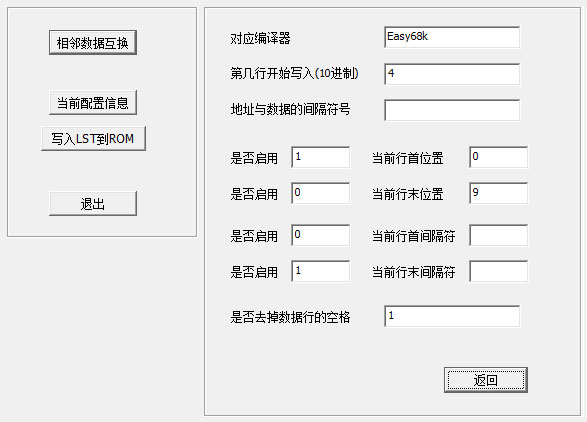
Task: Open 当前配置信息 button
Action: point(92,103)
